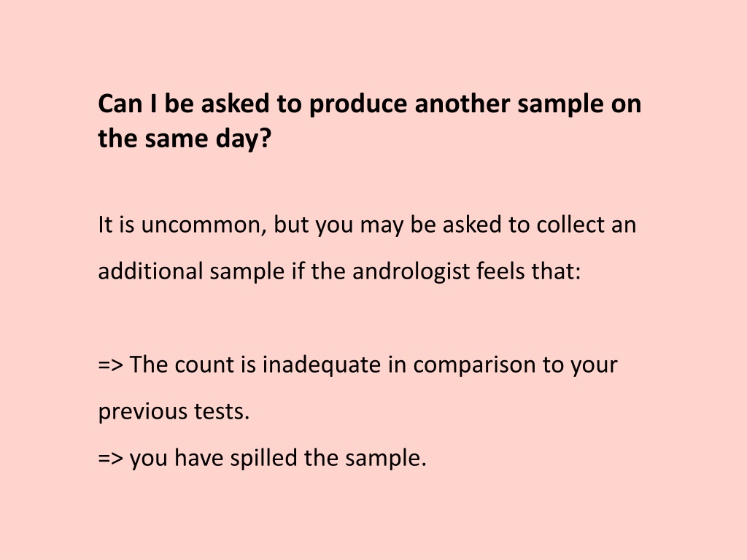Click the second '=>' arrow before 'you have'
747x560 pixels.
111,459
